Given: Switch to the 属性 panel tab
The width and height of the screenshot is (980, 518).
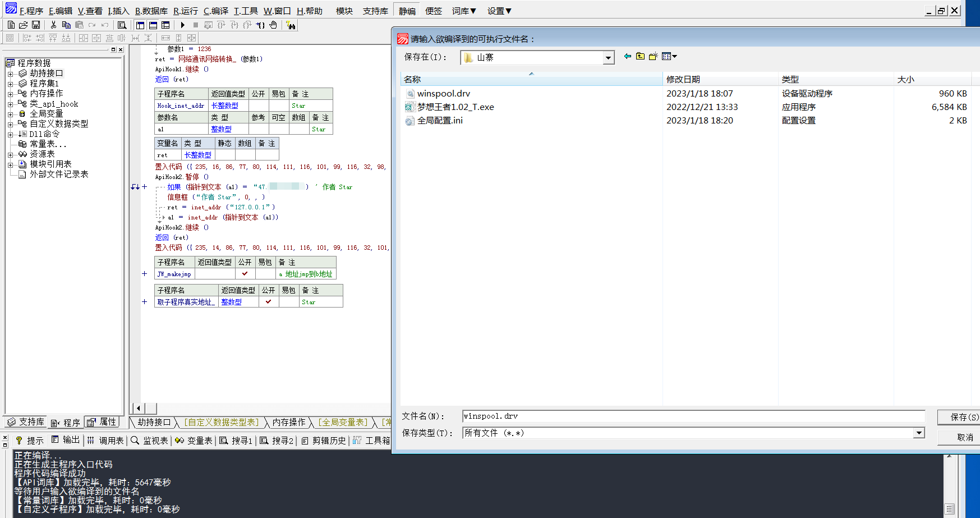Looking at the screenshot, I should [x=103, y=422].
